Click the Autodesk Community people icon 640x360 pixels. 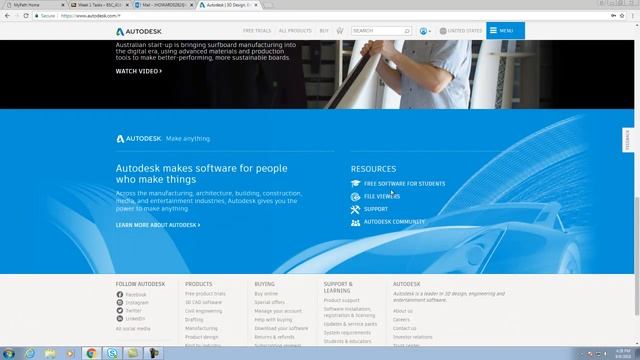pyautogui.click(x=356, y=222)
